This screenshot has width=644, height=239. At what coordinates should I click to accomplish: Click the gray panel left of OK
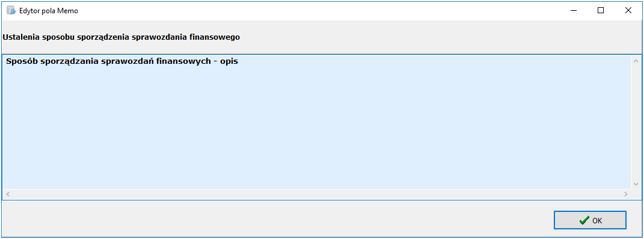point(278,220)
